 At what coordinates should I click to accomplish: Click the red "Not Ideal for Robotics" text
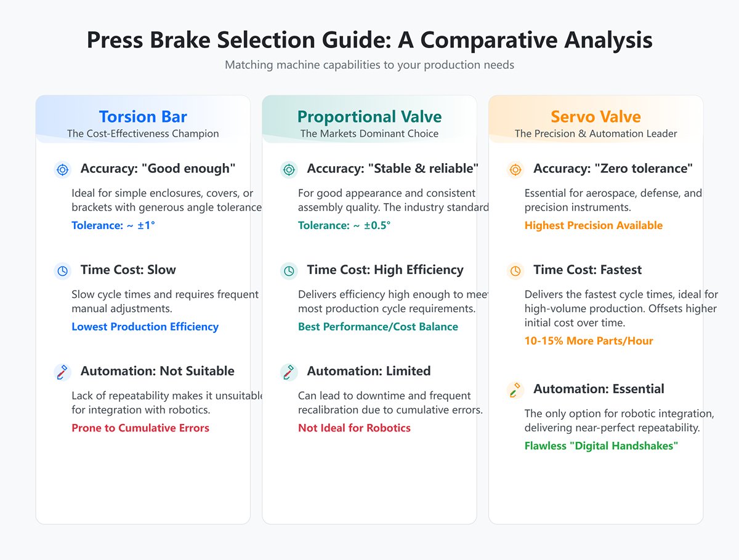(x=354, y=428)
